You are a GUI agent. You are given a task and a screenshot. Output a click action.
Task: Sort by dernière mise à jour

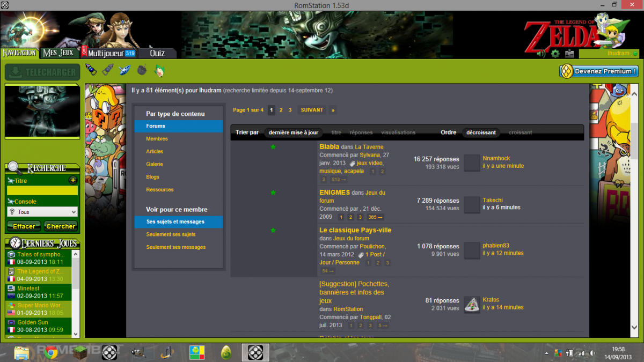pos(294,132)
